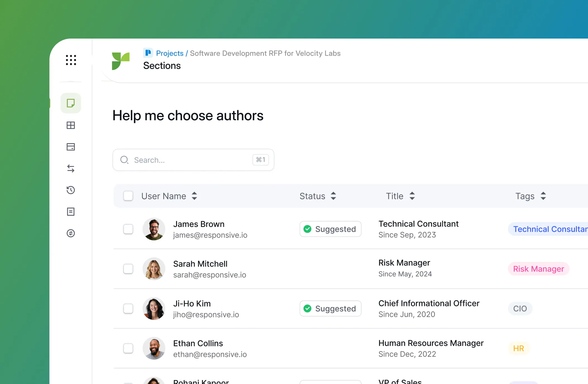Select the Risk Manager tag
The height and width of the screenshot is (384, 588).
(x=538, y=269)
